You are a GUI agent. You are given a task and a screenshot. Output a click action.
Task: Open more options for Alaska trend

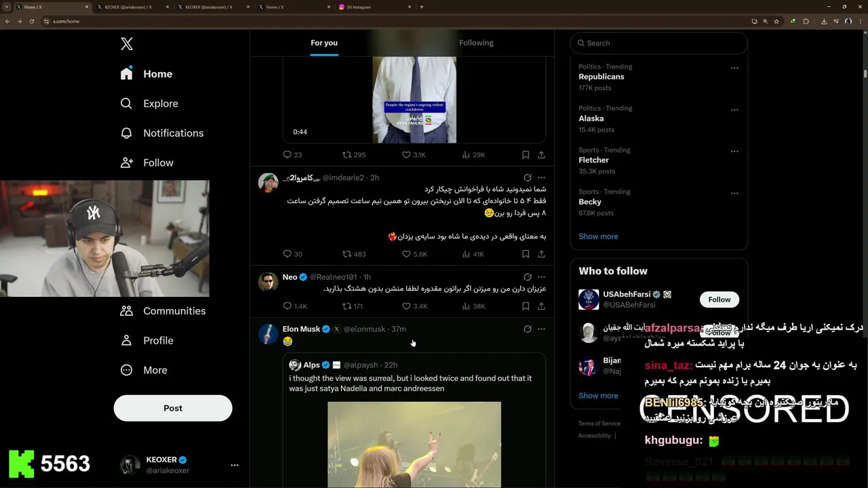pyautogui.click(x=734, y=109)
